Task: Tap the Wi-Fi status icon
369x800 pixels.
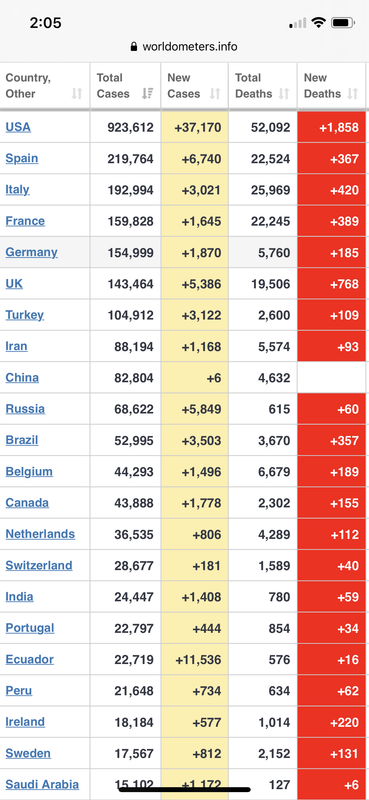Action: 318,23
